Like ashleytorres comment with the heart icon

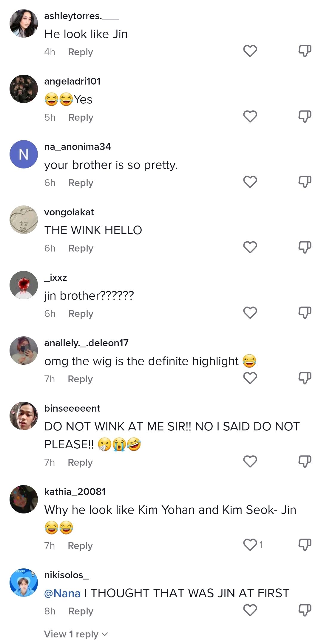click(250, 51)
